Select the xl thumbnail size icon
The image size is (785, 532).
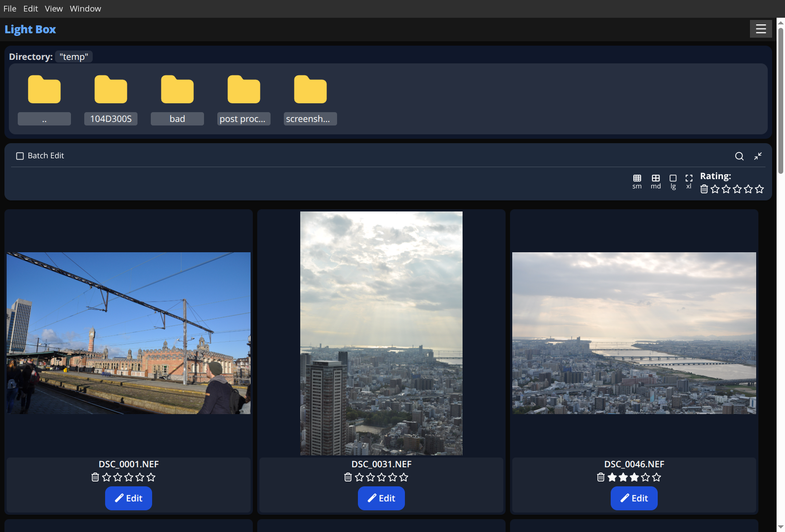689,182
